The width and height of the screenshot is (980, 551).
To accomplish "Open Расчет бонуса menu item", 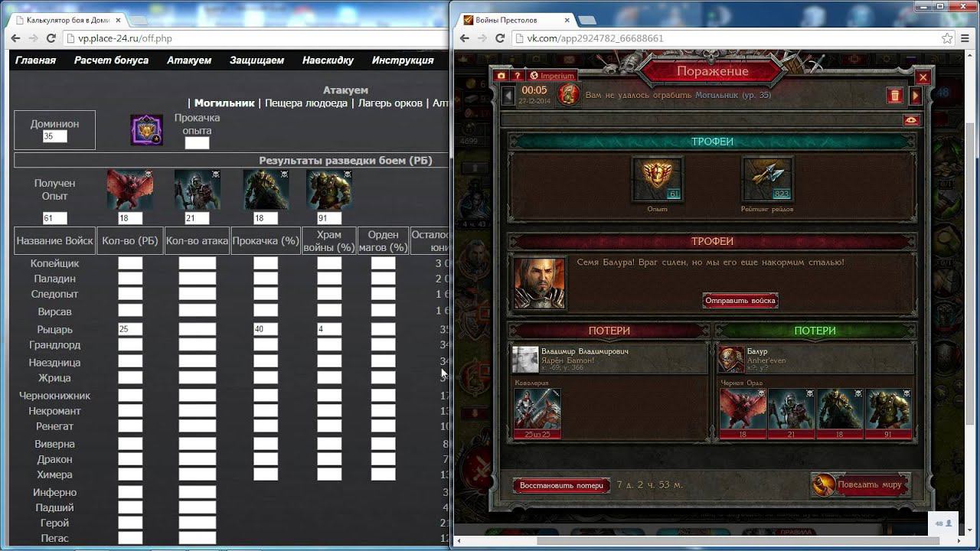I will [111, 60].
